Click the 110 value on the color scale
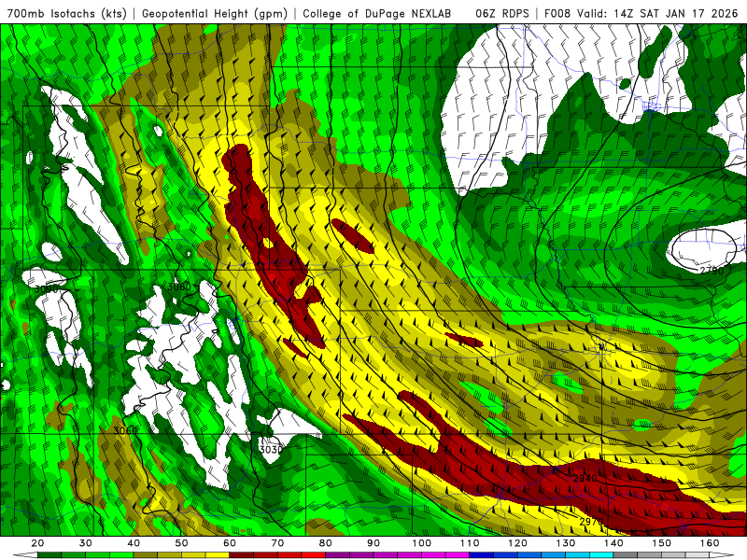The height and width of the screenshot is (560, 747). [x=470, y=543]
